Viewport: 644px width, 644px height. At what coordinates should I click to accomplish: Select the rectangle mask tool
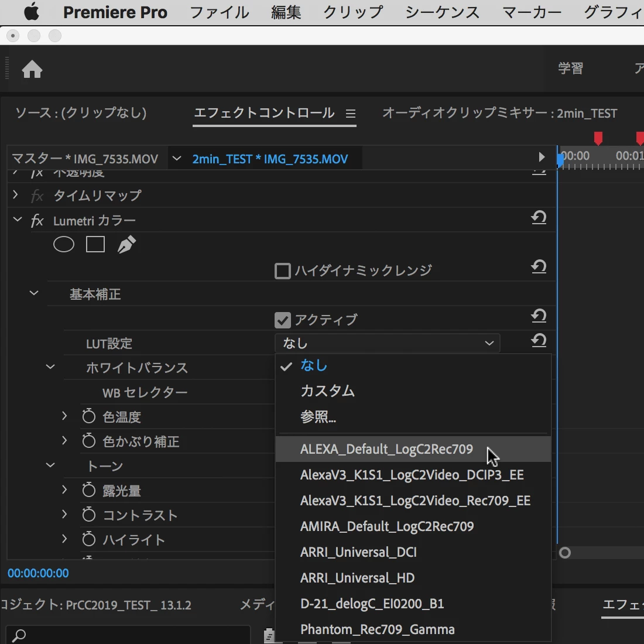coord(95,244)
